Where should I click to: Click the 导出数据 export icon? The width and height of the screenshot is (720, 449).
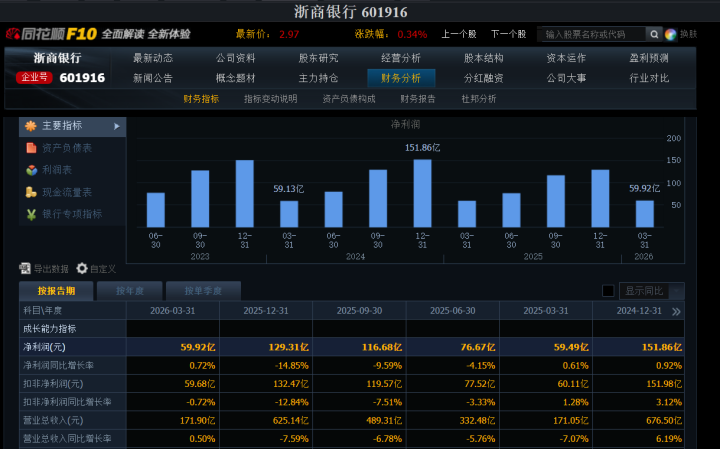click(x=25, y=268)
